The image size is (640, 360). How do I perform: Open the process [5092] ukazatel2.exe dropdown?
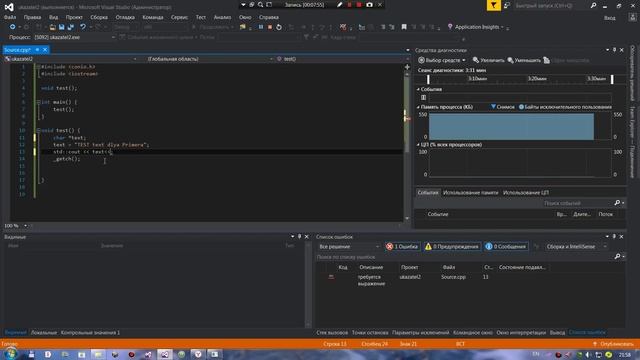point(75,37)
